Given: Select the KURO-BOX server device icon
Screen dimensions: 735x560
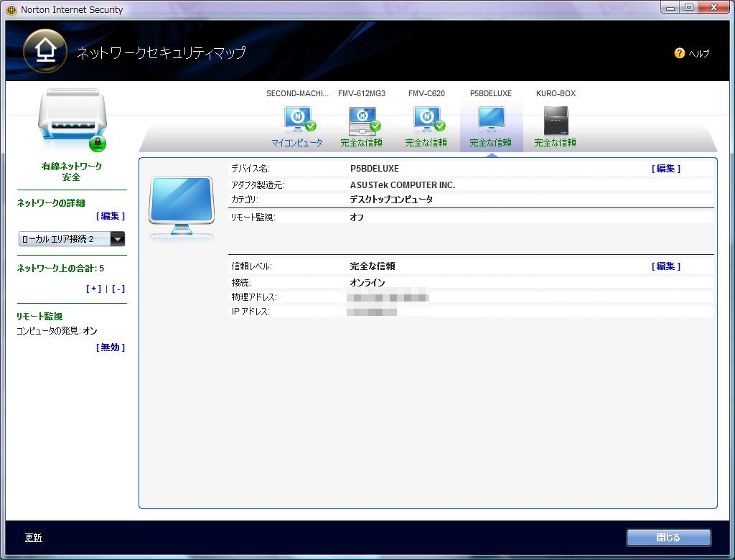Looking at the screenshot, I should [556, 120].
